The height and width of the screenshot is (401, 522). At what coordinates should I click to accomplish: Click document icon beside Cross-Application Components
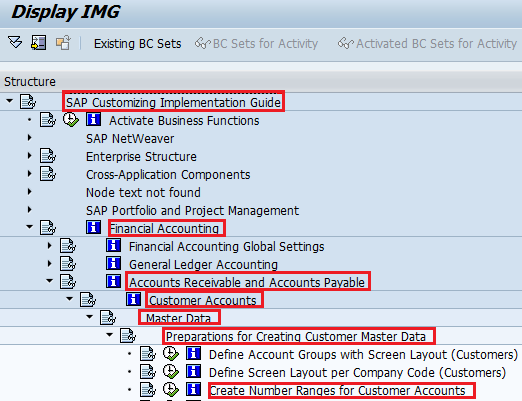click(48, 174)
